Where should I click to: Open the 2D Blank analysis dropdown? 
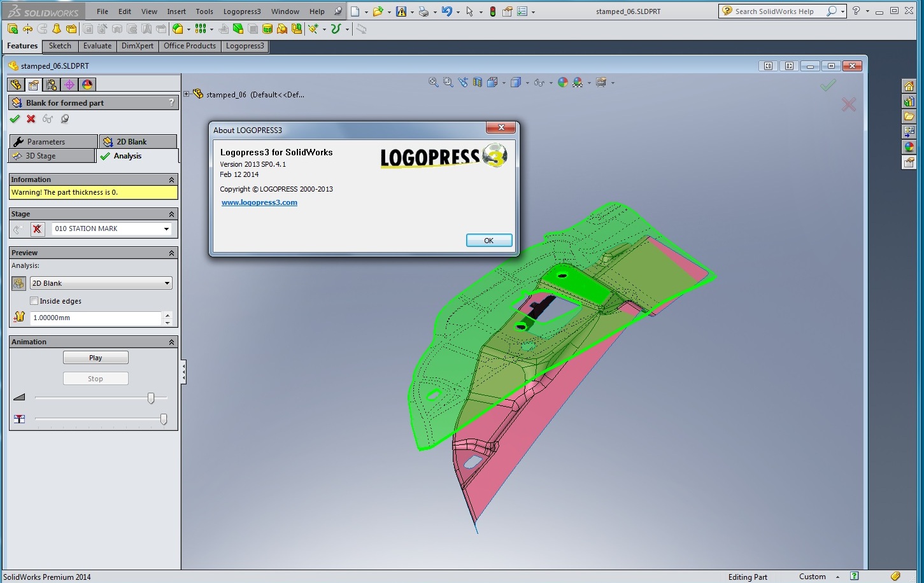click(x=101, y=283)
